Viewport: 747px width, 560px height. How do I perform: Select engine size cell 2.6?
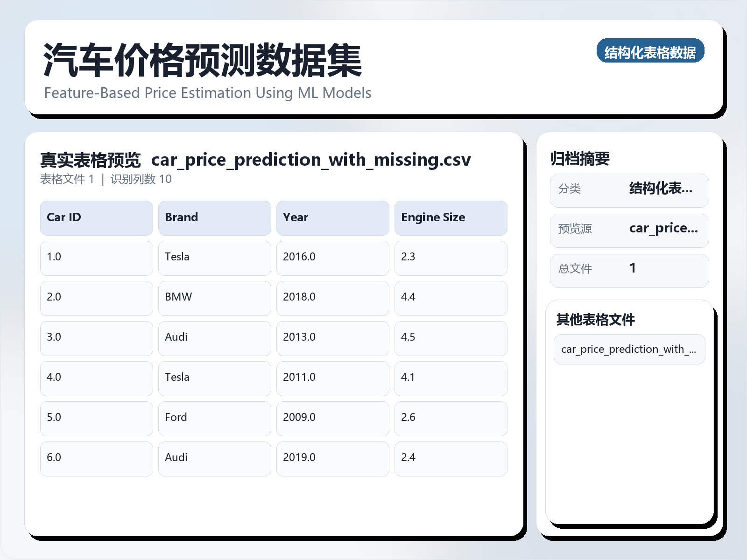coord(451,418)
